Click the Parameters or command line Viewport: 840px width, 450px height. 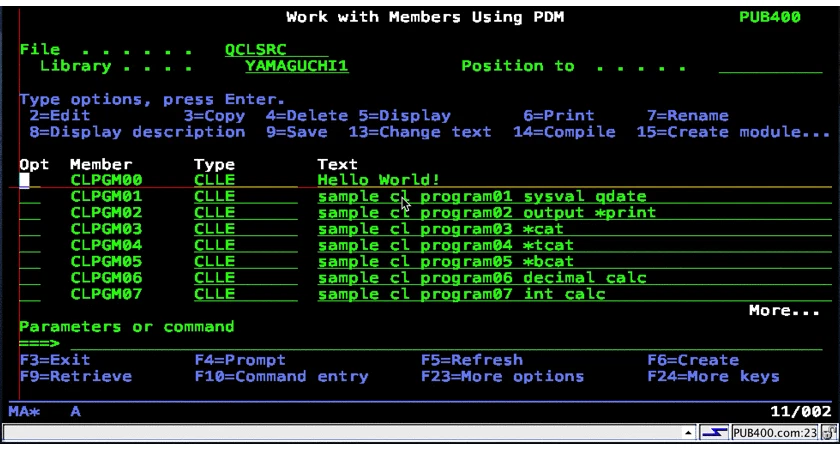pos(446,343)
